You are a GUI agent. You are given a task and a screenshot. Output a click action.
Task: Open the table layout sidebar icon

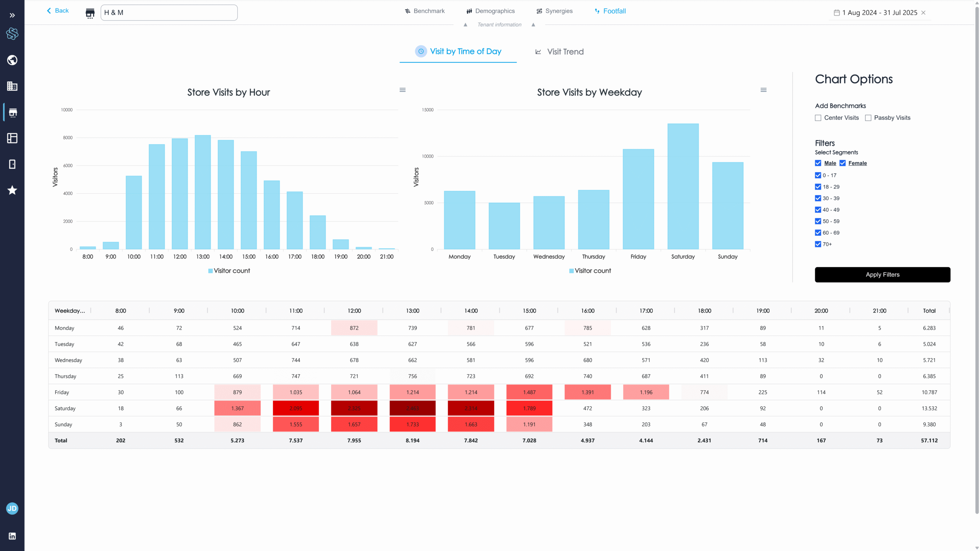[x=12, y=138]
